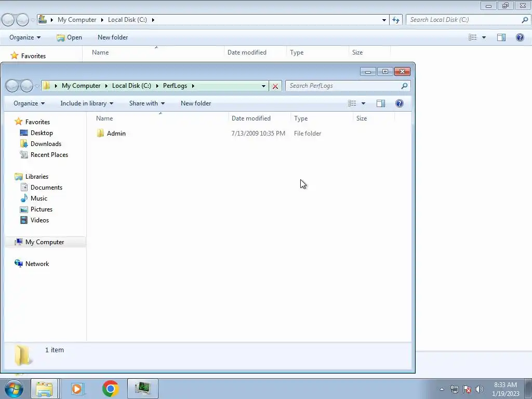Open the view options dropdown in Local Disk window
Image resolution: width=532 pixels, height=399 pixels.
[484, 37]
